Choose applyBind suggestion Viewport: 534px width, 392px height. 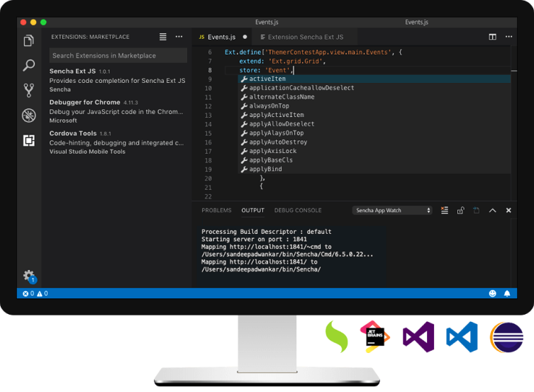tap(374, 169)
